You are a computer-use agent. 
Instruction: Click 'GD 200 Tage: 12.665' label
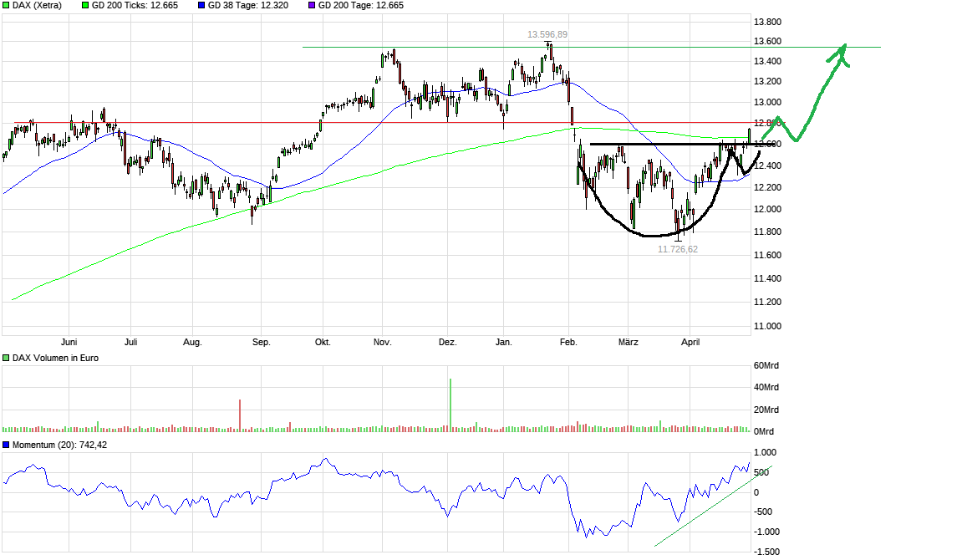click(361, 6)
